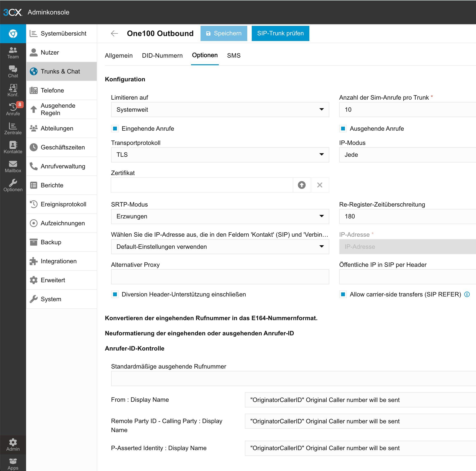The image size is (476, 471).
Task: Click the web client icon at rail top
Action: [13, 33]
